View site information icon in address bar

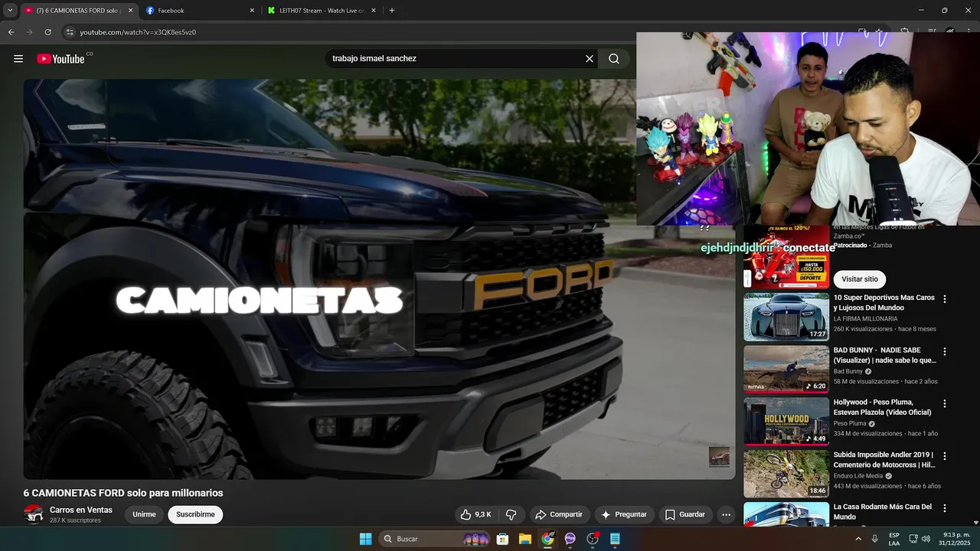70,32
